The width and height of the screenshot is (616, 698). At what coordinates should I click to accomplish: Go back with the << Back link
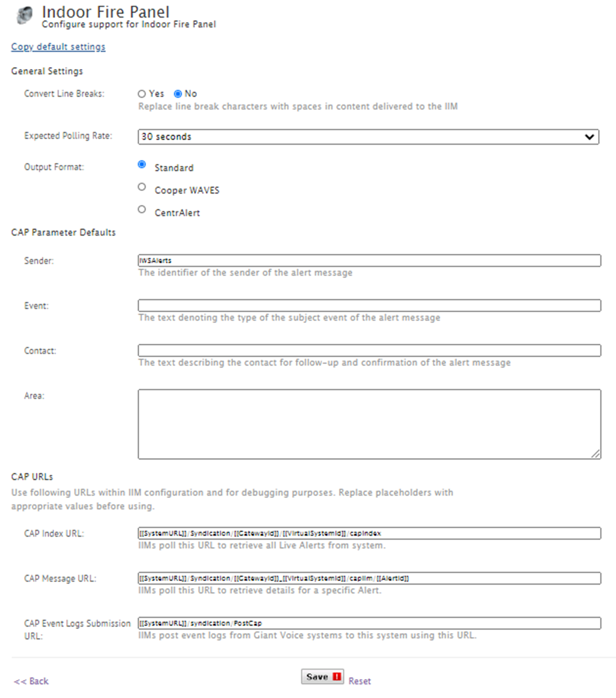coord(31,681)
